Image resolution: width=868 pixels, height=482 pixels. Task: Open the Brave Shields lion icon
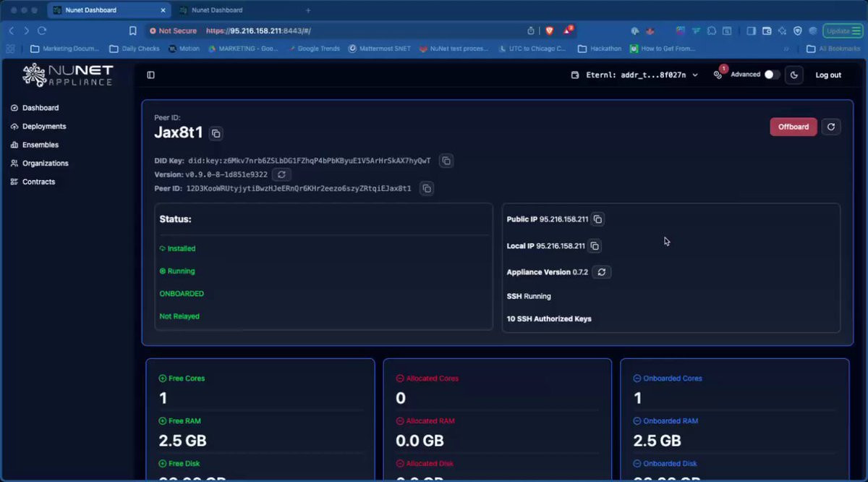(x=550, y=31)
